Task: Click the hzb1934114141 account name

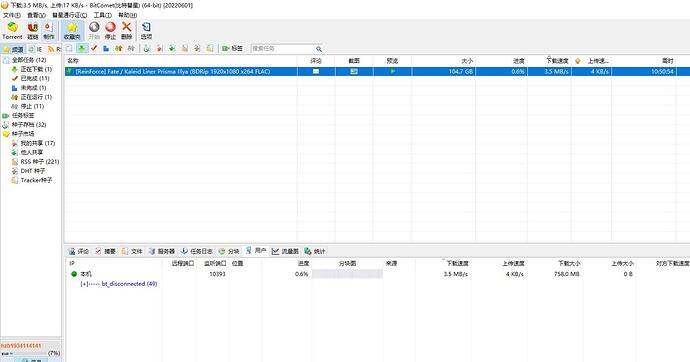Action: pyautogui.click(x=21, y=346)
